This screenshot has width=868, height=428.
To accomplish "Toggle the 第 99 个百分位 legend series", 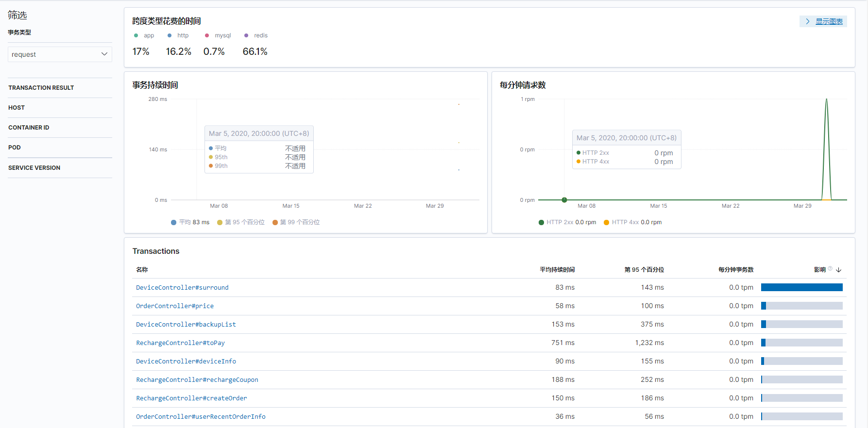I will pyautogui.click(x=296, y=222).
